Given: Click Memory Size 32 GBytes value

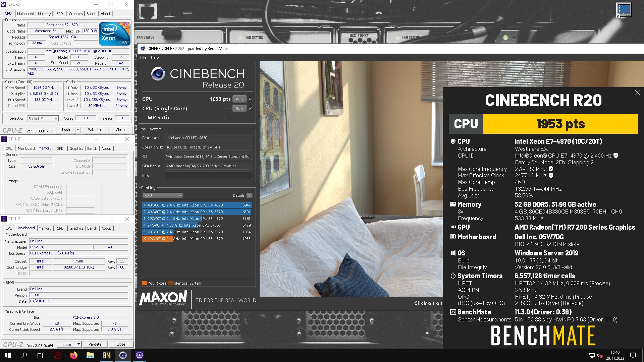Looking at the screenshot, I should [x=36, y=166].
